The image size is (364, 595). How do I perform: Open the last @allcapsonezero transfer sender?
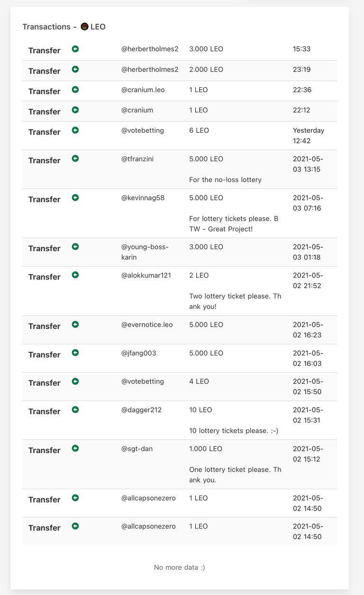pos(148,526)
